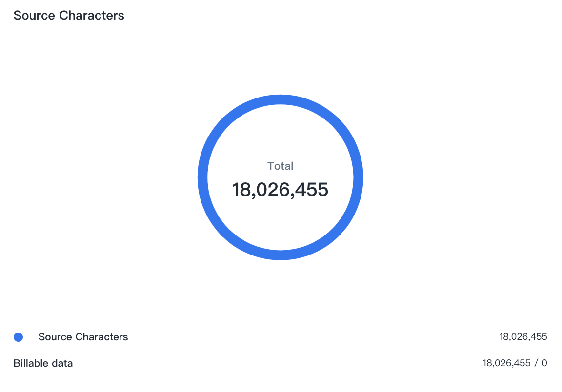Click the top arc of the blue ring
562x392 pixels.
(x=281, y=99)
